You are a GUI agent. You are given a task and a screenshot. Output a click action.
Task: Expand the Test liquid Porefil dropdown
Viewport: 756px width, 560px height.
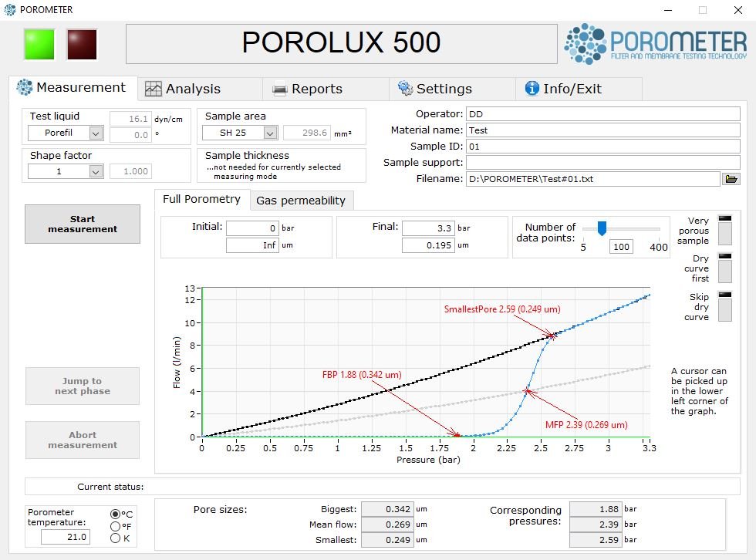pos(96,133)
